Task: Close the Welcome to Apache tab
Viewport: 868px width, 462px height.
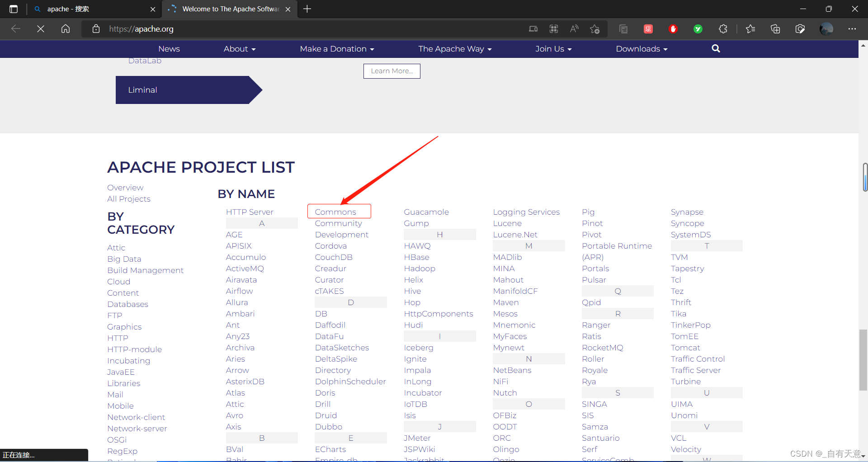Action: click(288, 9)
